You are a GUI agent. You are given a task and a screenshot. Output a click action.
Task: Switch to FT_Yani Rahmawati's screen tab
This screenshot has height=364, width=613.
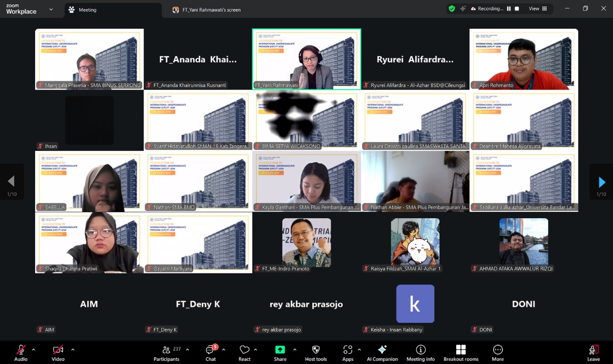211,9
